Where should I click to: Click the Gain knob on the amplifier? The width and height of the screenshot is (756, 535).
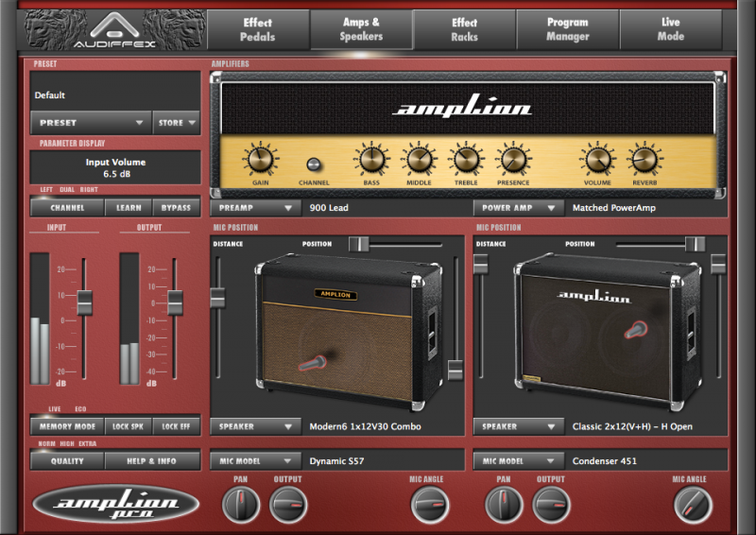pos(261,160)
